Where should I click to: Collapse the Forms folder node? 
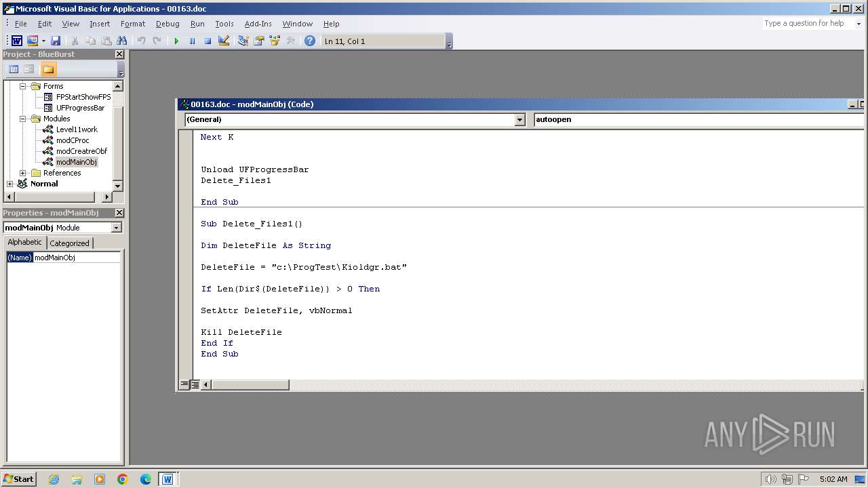(22, 86)
